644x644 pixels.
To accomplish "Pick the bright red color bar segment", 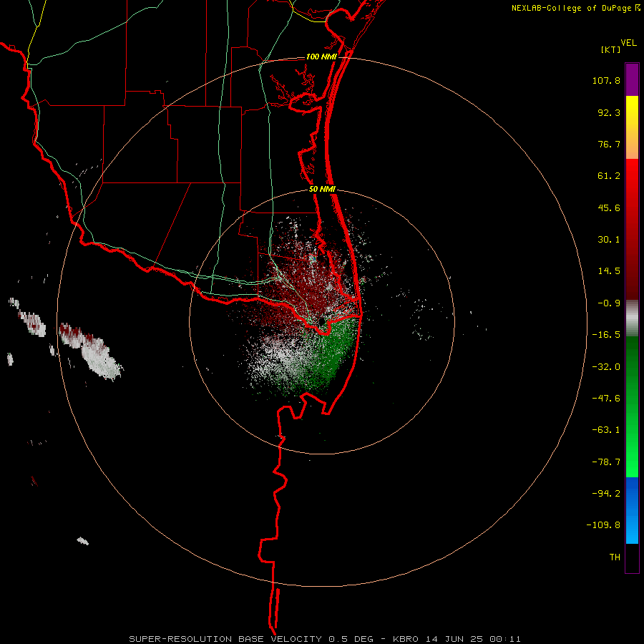I will click(x=632, y=181).
